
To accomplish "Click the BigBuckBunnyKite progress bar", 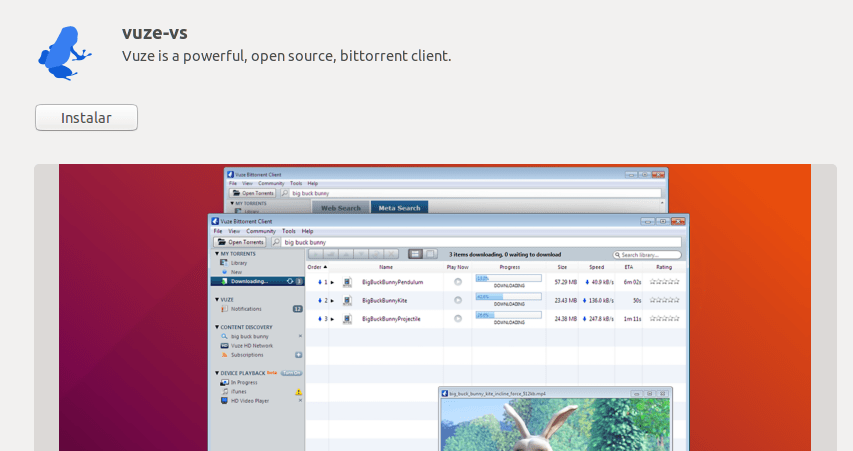I will [x=509, y=296].
